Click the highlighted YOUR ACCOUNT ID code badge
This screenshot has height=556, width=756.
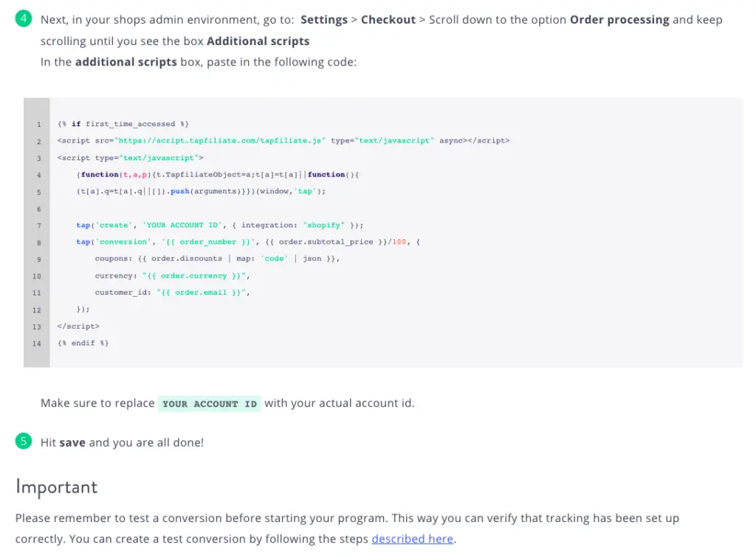[209, 404]
